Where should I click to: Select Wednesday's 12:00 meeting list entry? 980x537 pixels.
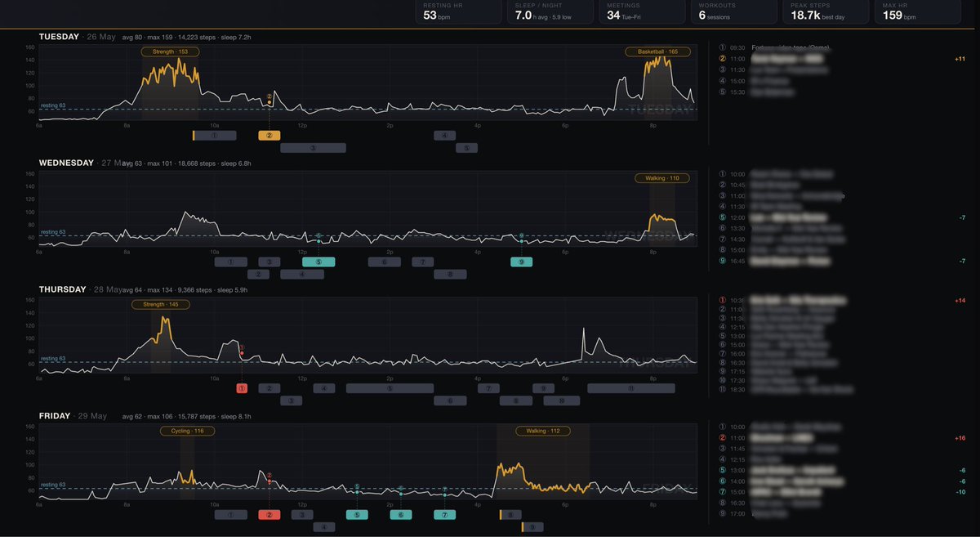tap(841, 217)
